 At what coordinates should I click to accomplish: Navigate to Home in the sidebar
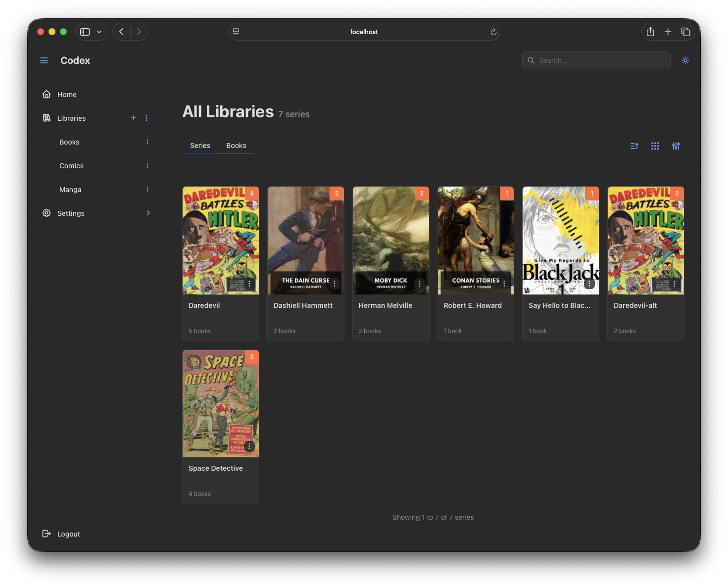pos(67,94)
